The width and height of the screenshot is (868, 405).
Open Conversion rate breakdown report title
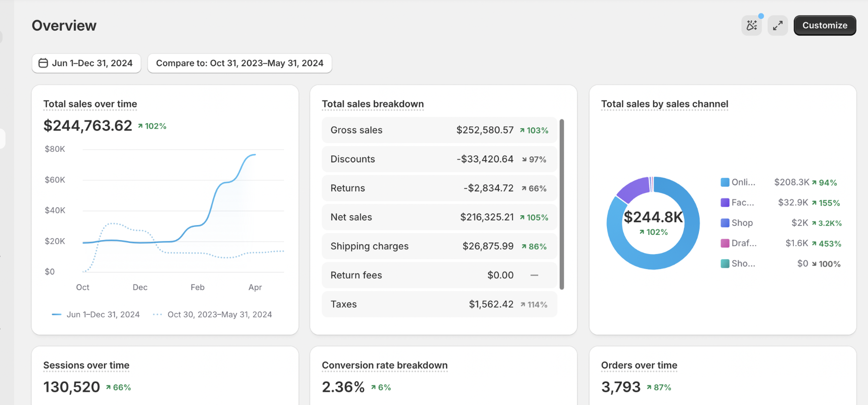(x=385, y=365)
